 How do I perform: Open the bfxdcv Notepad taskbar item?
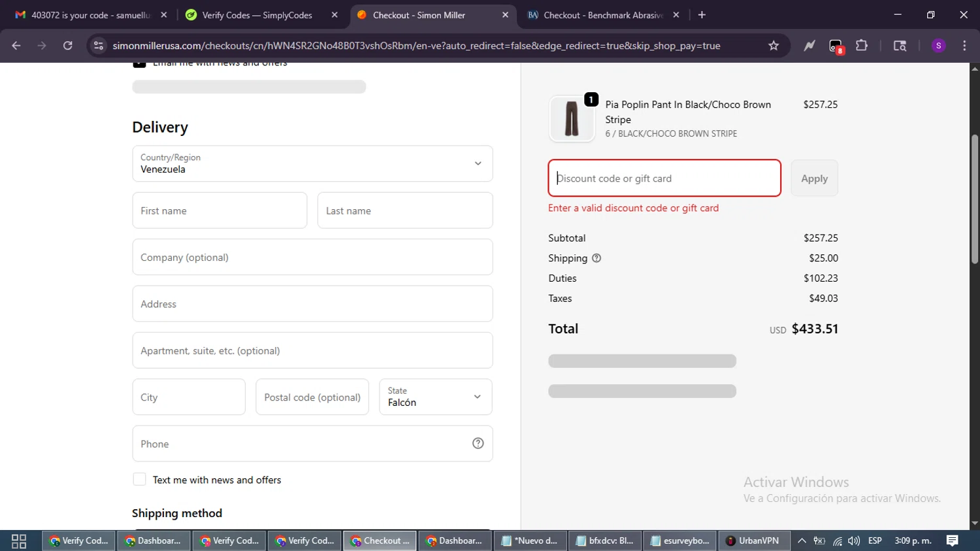(606, 541)
